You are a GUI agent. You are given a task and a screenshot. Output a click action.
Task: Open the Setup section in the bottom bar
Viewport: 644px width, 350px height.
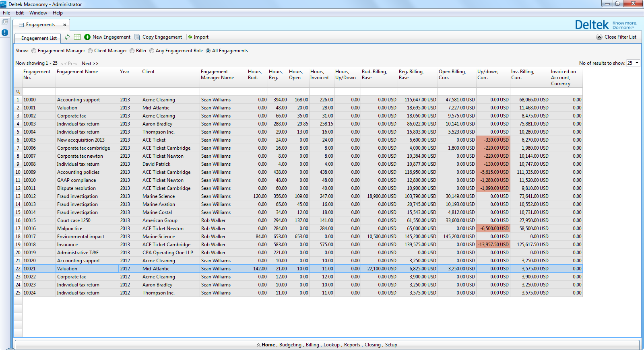tap(391, 345)
